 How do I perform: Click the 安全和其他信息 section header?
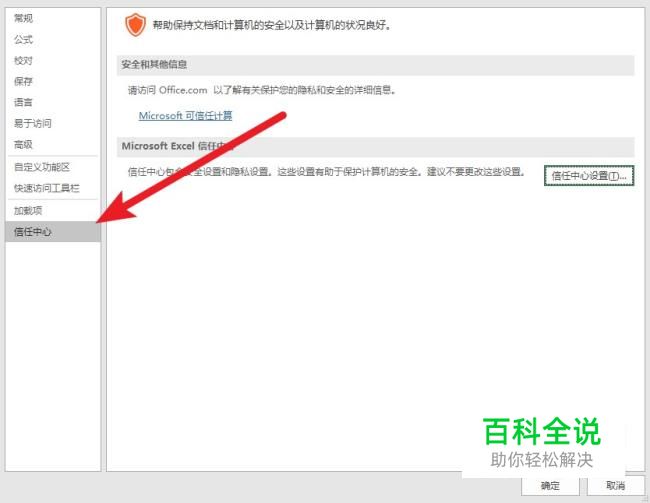(375, 65)
